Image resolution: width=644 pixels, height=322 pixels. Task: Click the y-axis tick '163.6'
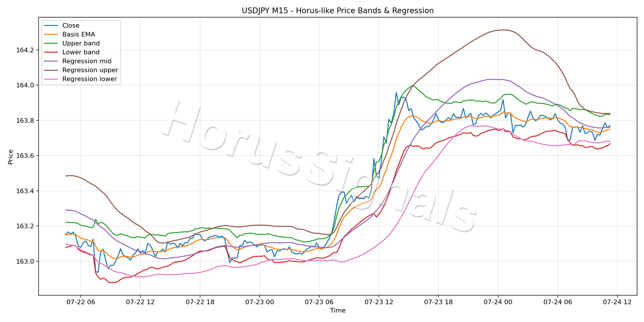(x=25, y=156)
